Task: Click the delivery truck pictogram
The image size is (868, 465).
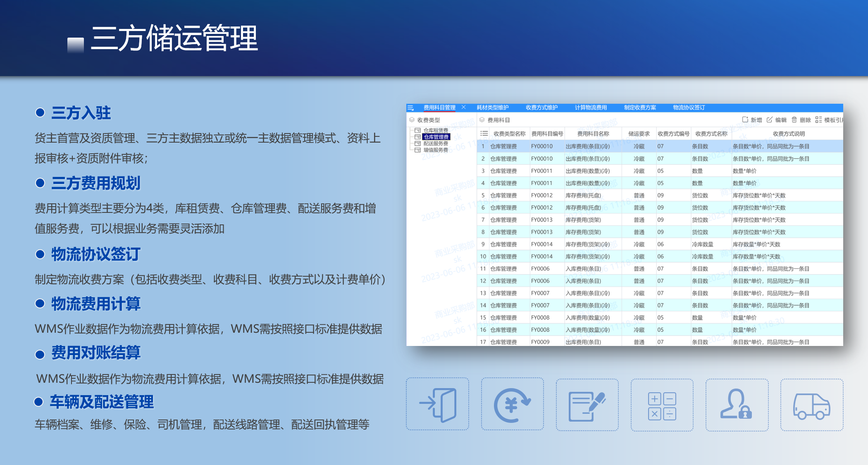Action: (811, 405)
